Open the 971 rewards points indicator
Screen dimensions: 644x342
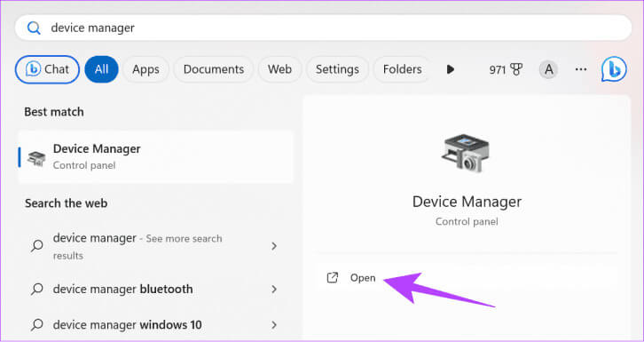pos(506,70)
